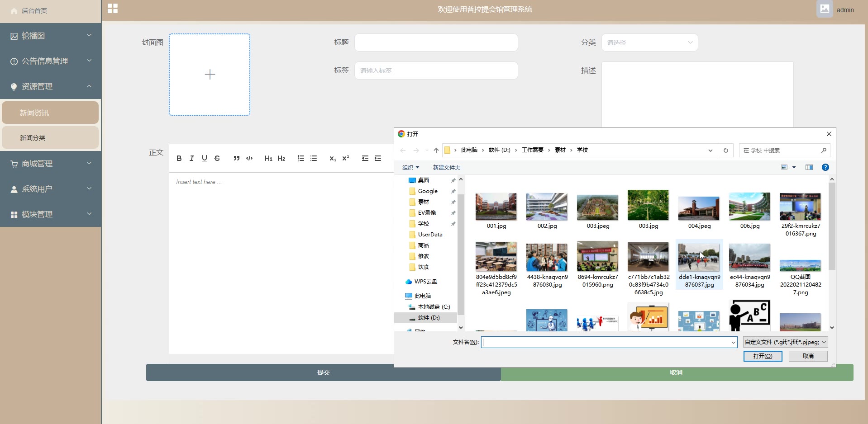Apply the H1 heading style
The image size is (868, 424).
(x=268, y=158)
